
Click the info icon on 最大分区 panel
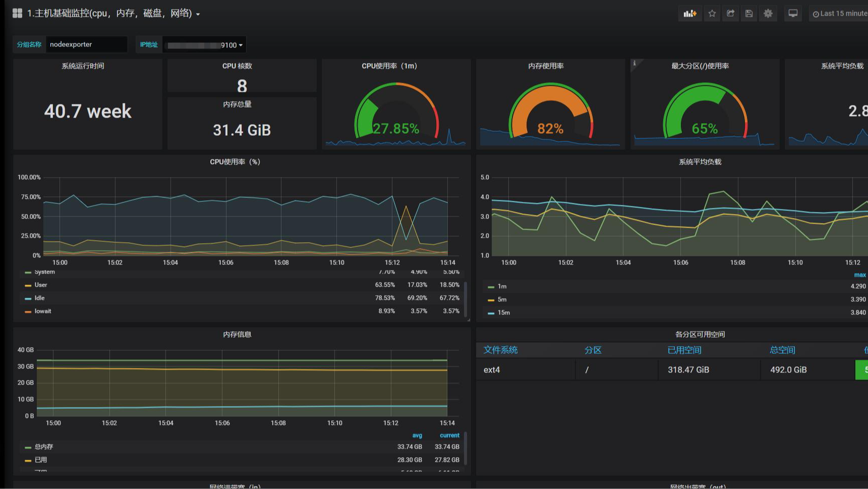634,63
